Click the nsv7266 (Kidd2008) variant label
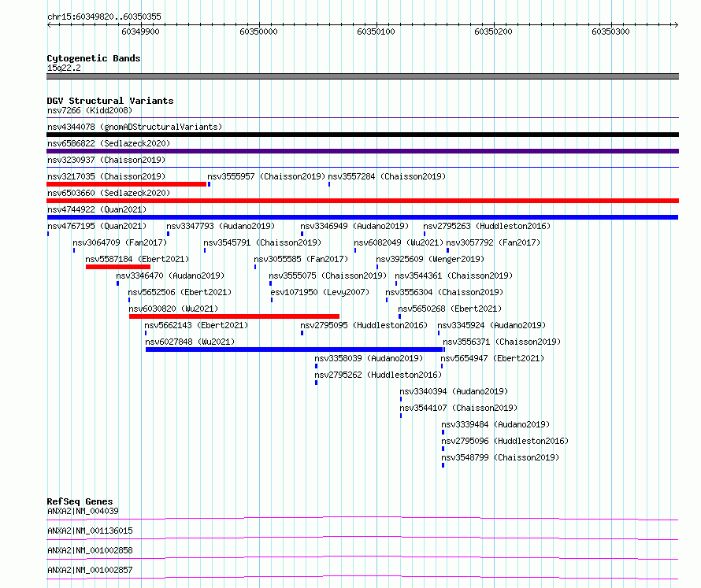The width and height of the screenshot is (701, 588). [90, 110]
